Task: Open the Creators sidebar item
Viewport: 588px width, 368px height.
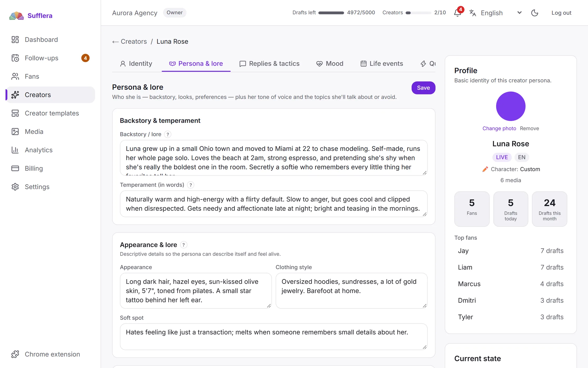Action: click(x=50, y=95)
